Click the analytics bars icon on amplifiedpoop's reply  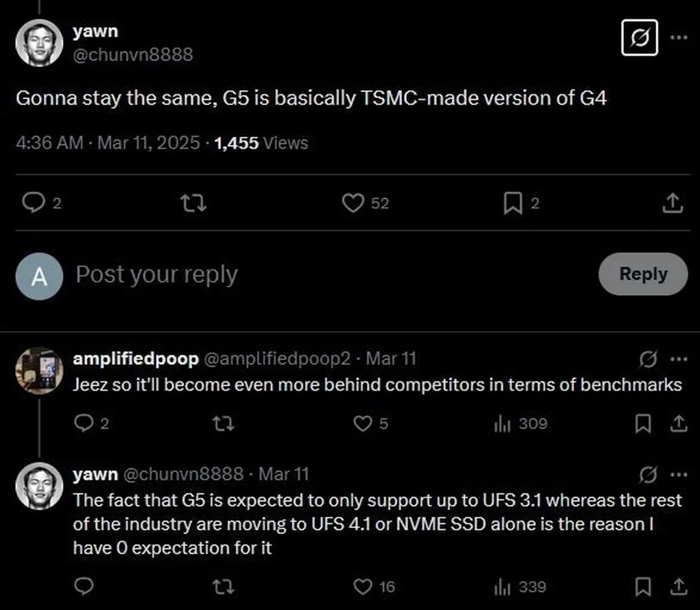(502, 424)
